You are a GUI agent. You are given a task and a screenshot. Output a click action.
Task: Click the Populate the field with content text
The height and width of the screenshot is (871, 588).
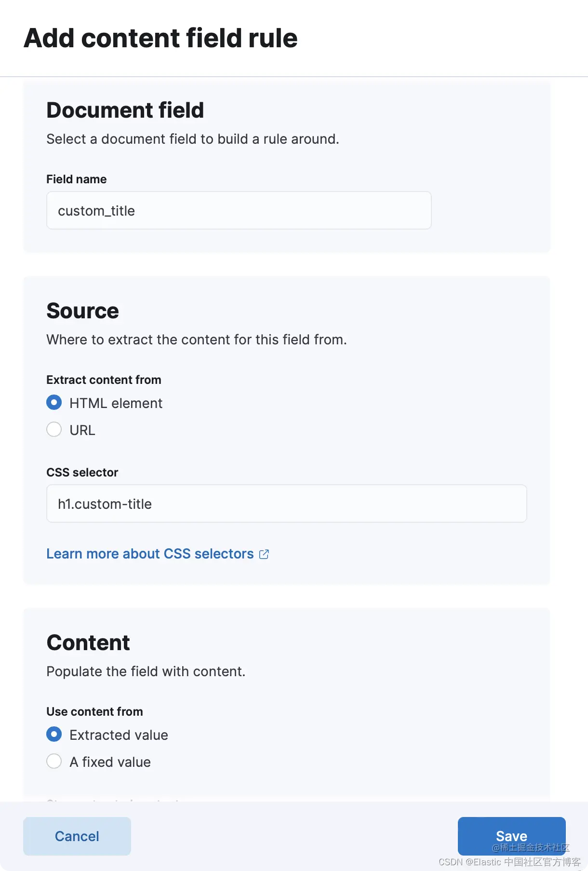pos(146,672)
